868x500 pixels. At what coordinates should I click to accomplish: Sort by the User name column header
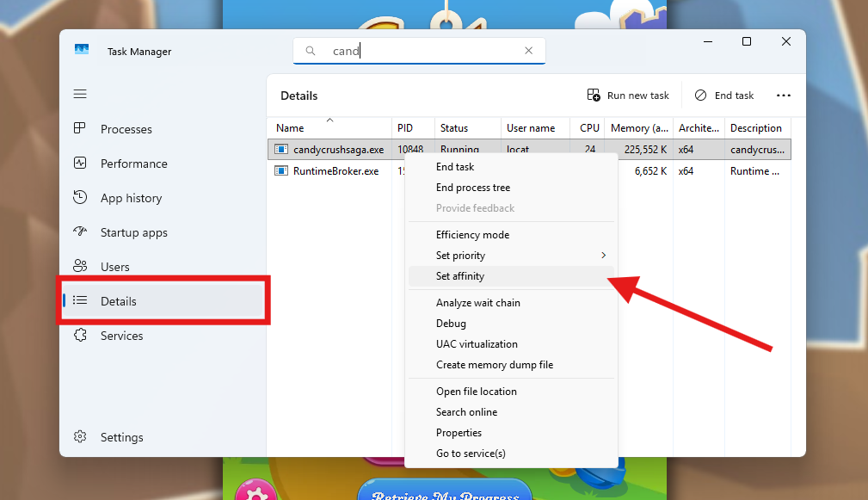coord(535,128)
